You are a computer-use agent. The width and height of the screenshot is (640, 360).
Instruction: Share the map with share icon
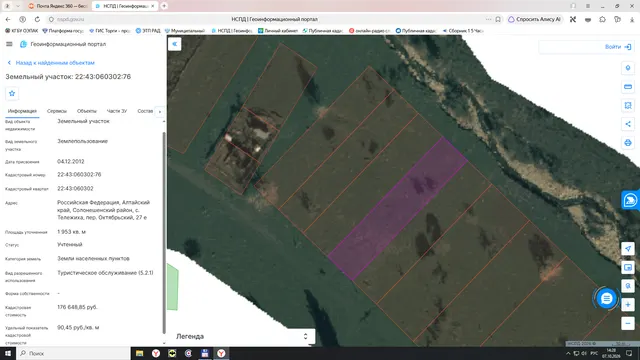point(628,124)
